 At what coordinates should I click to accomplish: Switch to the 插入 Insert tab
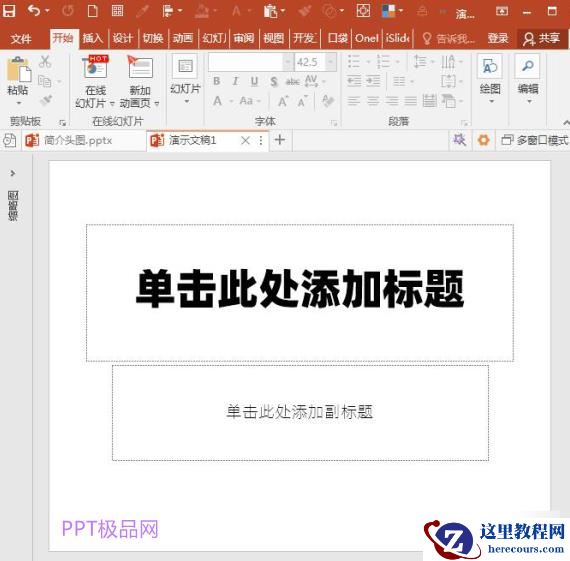tap(93, 38)
